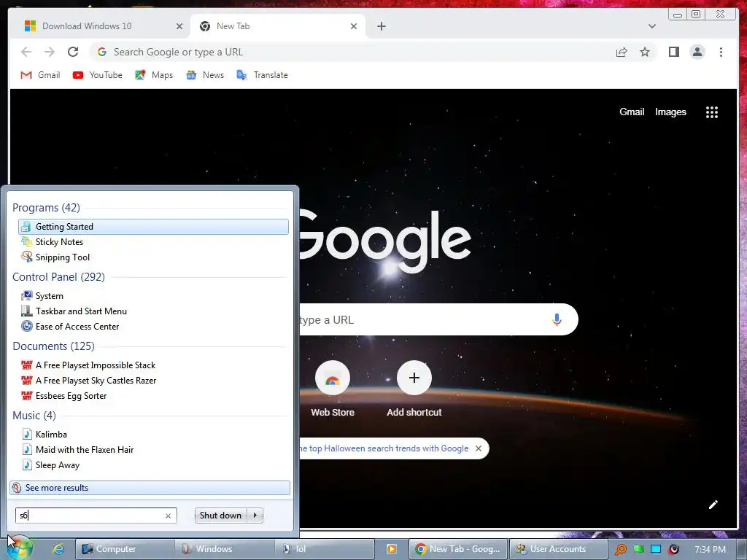Viewport: 747px width, 560px height.
Task: Open Gmail link on Google page
Action: click(x=632, y=112)
